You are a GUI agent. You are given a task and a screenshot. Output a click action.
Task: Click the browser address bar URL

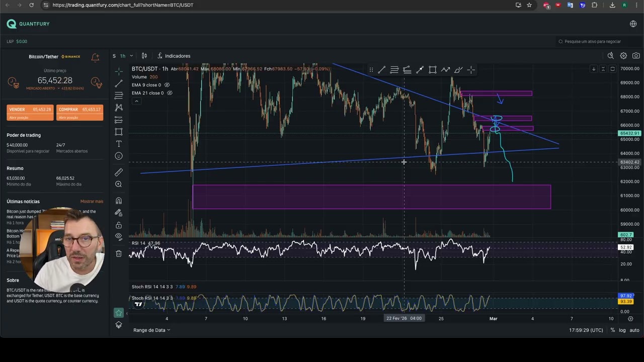[123, 5]
